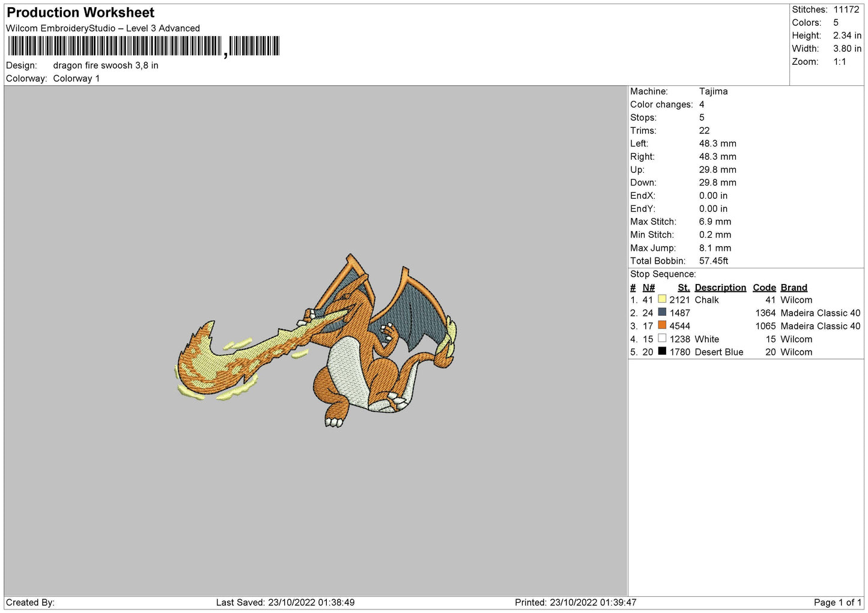This screenshot has width=868, height=613.
Task: Click the orange 4544 thread swatch
Action: 662,325
